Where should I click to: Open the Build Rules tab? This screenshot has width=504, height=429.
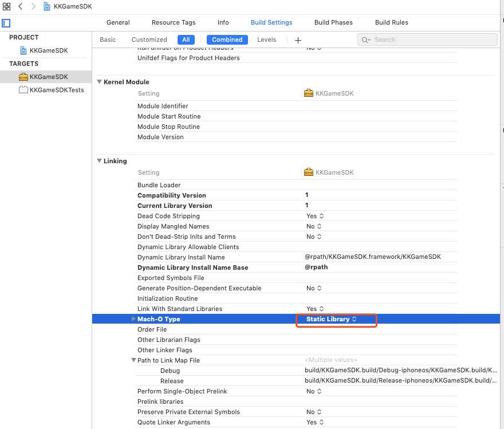(392, 22)
